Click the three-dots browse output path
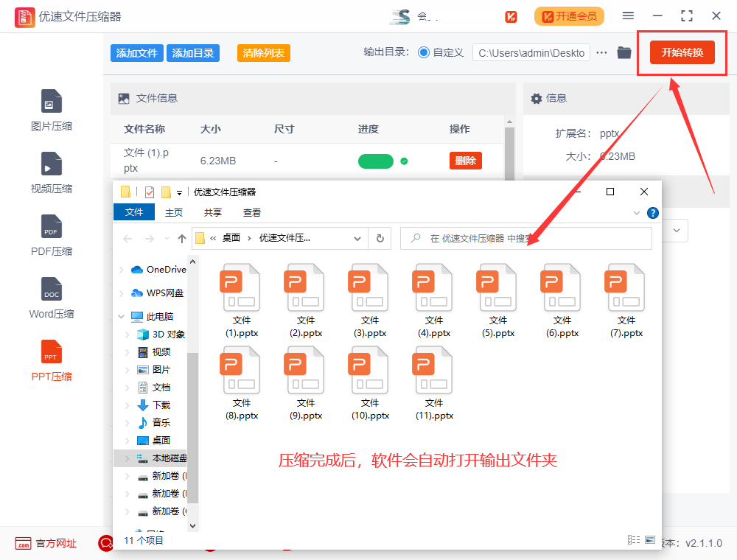This screenshot has height=560, width=737. point(601,52)
